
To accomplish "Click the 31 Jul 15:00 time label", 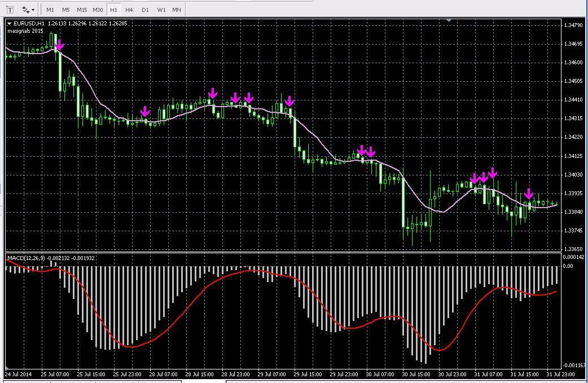I will point(524,374).
